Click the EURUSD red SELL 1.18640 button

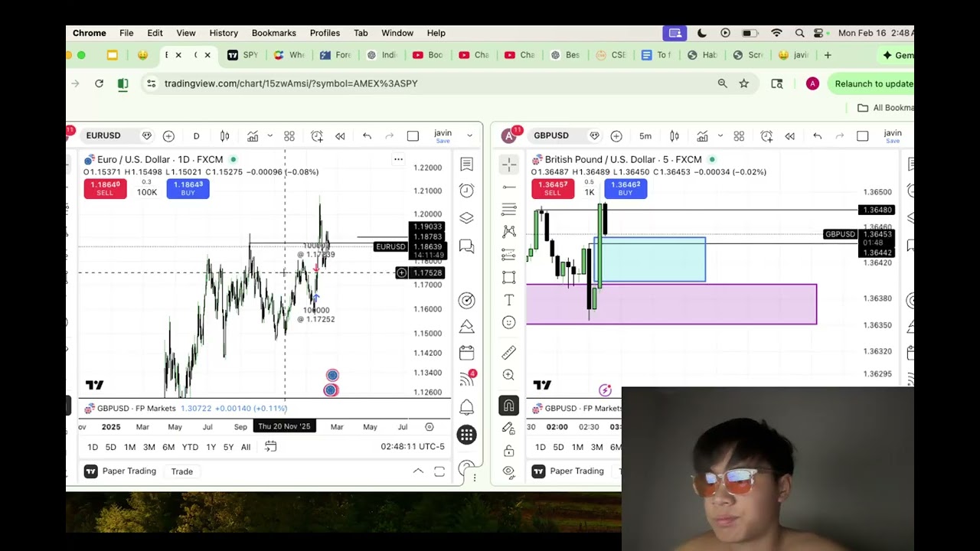(x=105, y=188)
